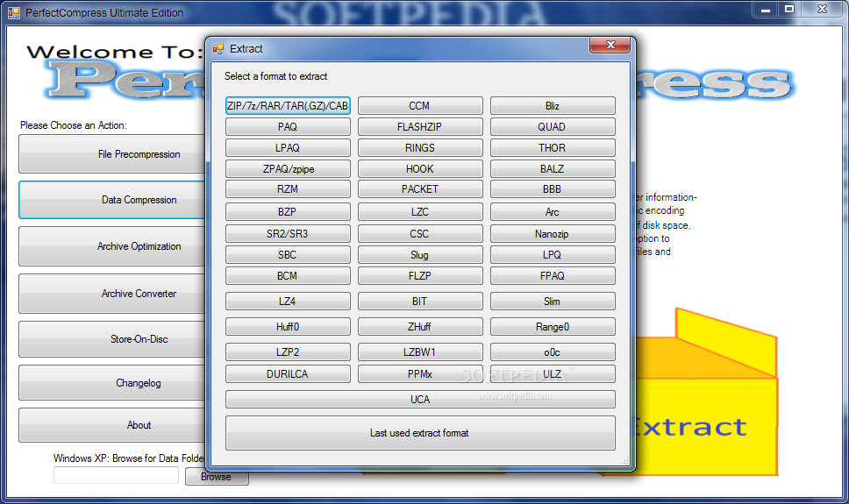This screenshot has width=849, height=504.
Task: Open Archive Converter in main window
Action: (x=112, y=294)
